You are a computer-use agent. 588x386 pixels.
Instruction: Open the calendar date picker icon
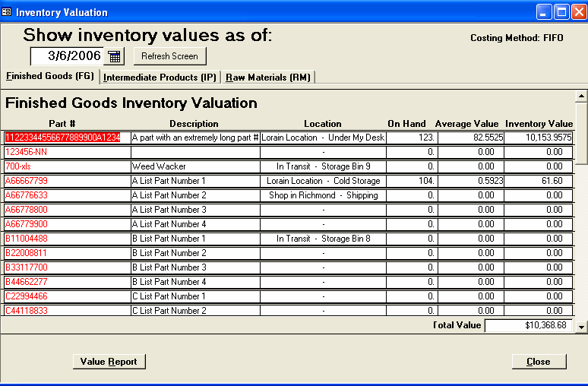pos(114,56)
